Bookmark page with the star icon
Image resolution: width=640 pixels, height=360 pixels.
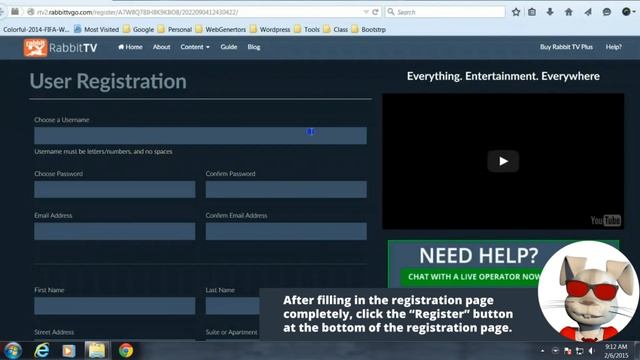pos(516,12)
